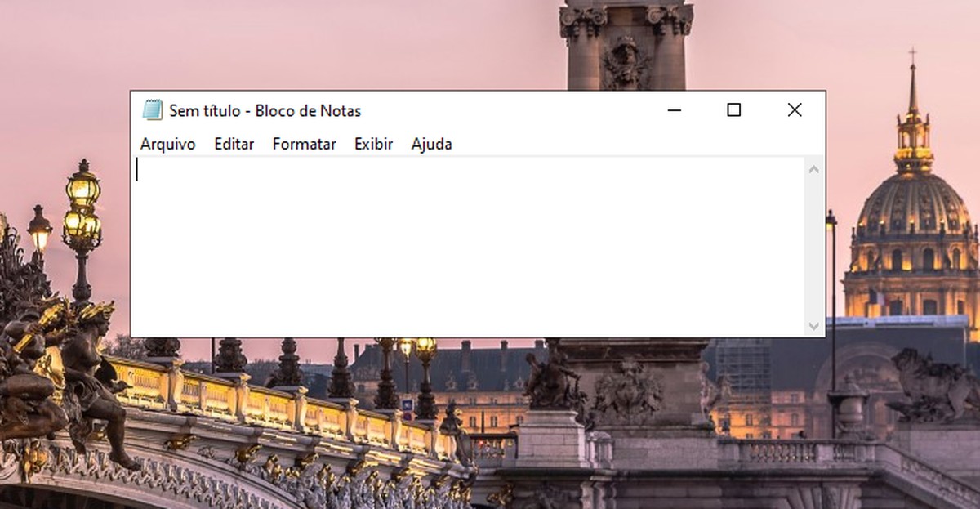Open the Exibir menu
Viewport: 980px width, 509px height.
[373, 144]
